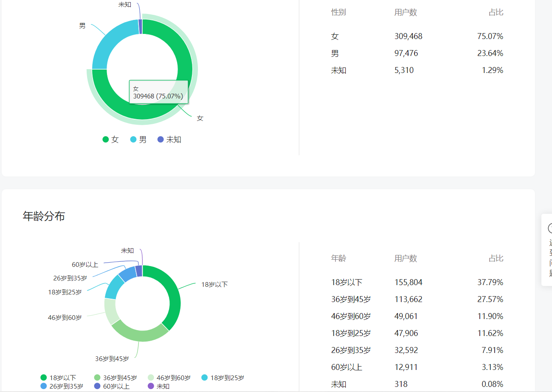
Task: Click the 36岁到45岁 row label in age table
Action: click(x=351, y=300)
